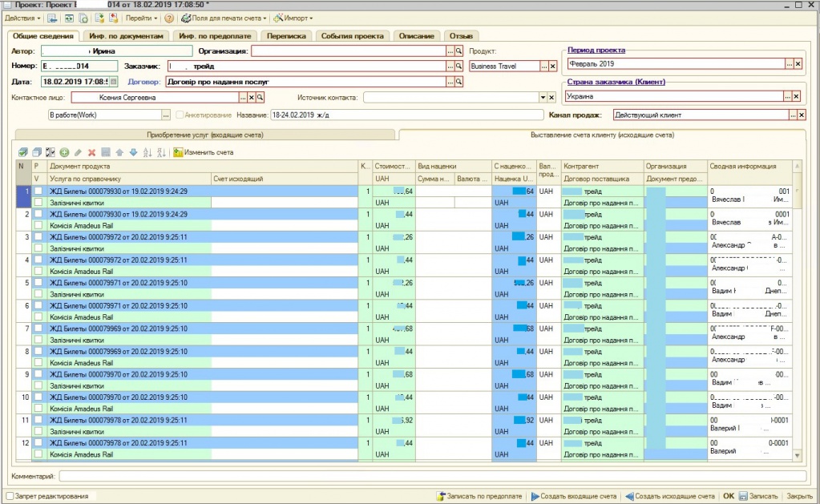The width and height of the screenshot is (820, 504).
Task: Click the document with green arrow icon
Action: (99, 18)
